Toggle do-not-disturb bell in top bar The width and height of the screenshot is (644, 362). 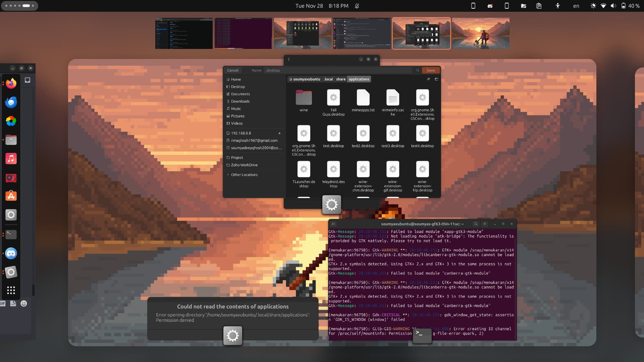click(357, 6)
